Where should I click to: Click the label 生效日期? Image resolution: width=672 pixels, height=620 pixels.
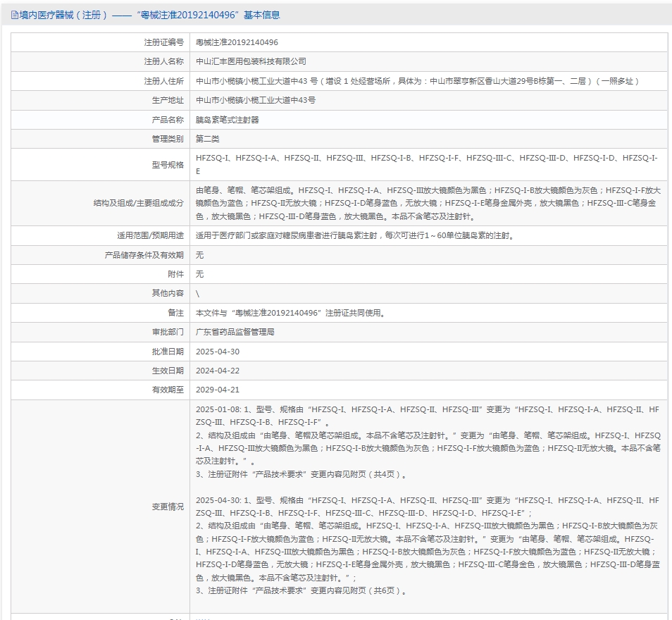point(168,371)
